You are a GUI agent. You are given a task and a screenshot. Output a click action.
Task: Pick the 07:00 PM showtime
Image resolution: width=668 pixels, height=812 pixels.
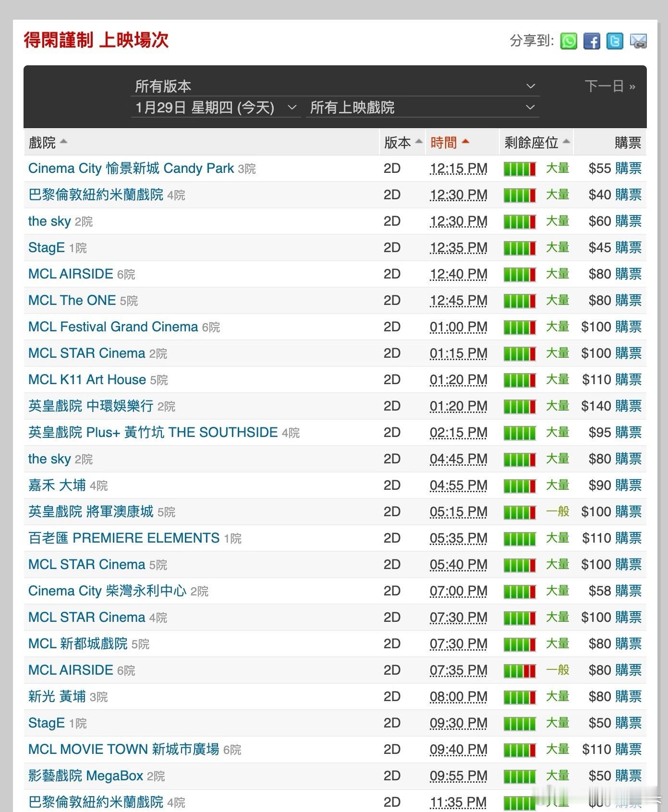coord(459,591)
